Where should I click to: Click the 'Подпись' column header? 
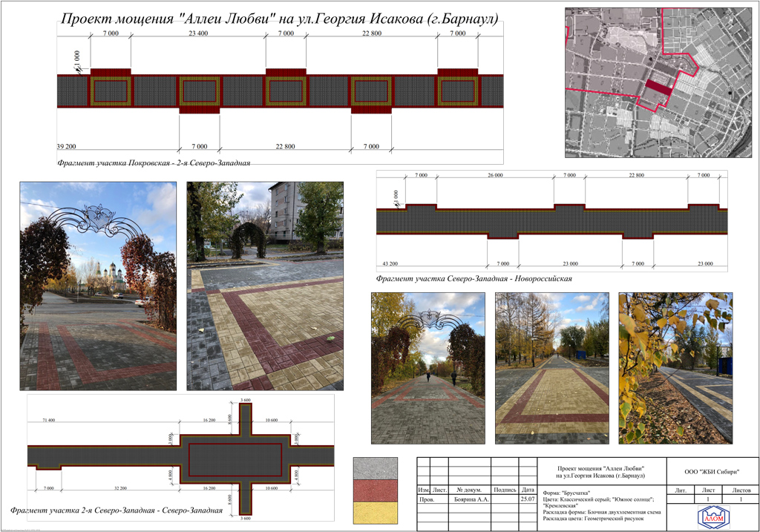pyautogui.click(x=505, y=490)
